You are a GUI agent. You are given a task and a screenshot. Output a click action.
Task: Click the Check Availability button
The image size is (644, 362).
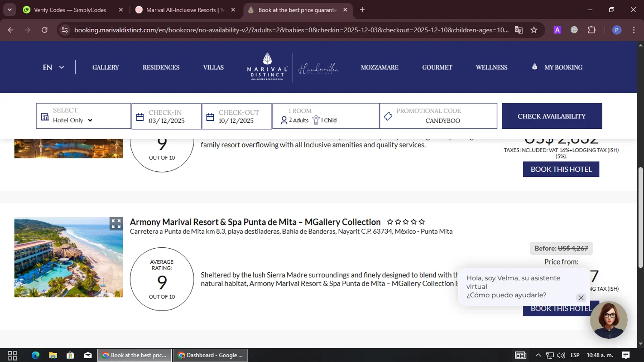pos(552,116)
